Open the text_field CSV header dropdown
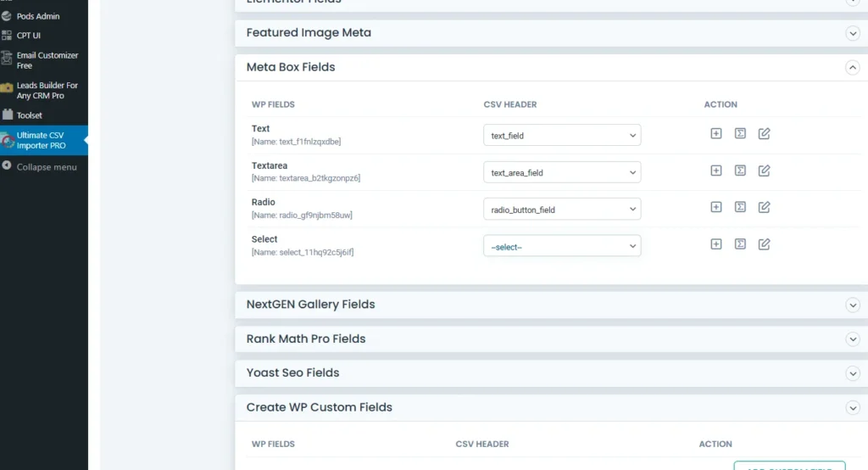The image size is (868, 470). coord(562,136)
